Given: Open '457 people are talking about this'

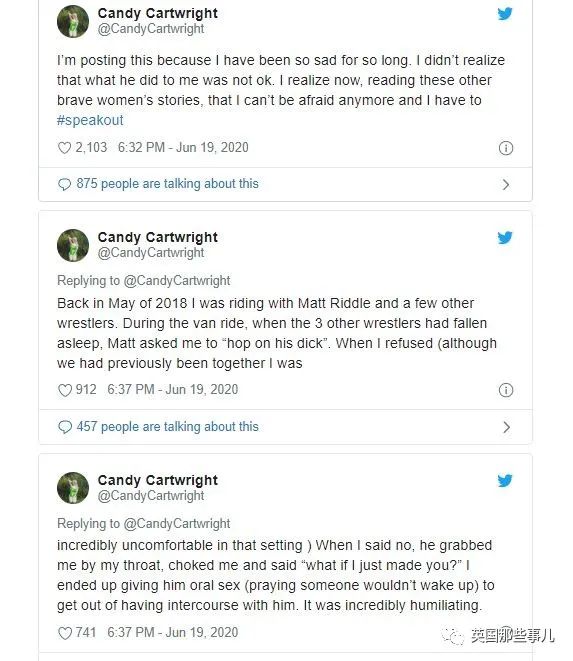Looking at the screenshot, I should (x=167, y=427).
